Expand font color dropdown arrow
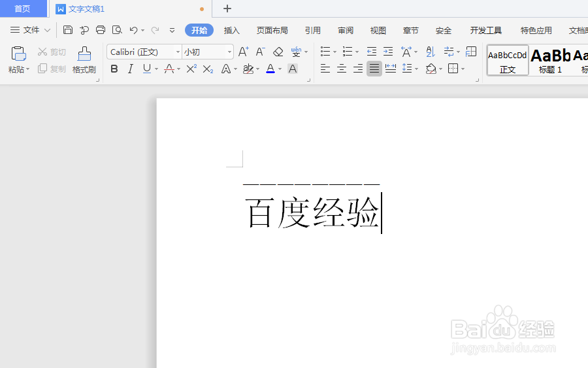 coord(280,69)
